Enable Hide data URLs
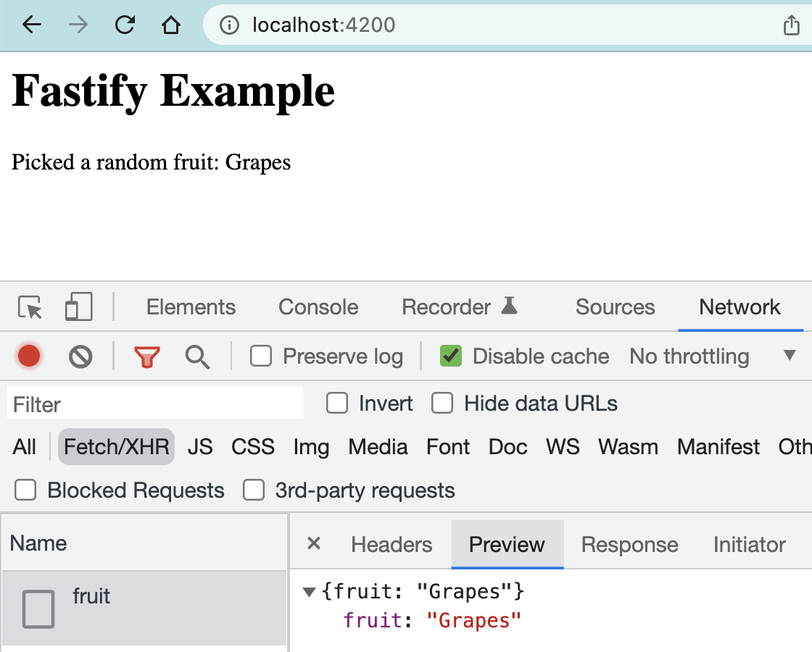Image resolution: width=812 pixels, height=652 pixels. (x=442, y=403)
